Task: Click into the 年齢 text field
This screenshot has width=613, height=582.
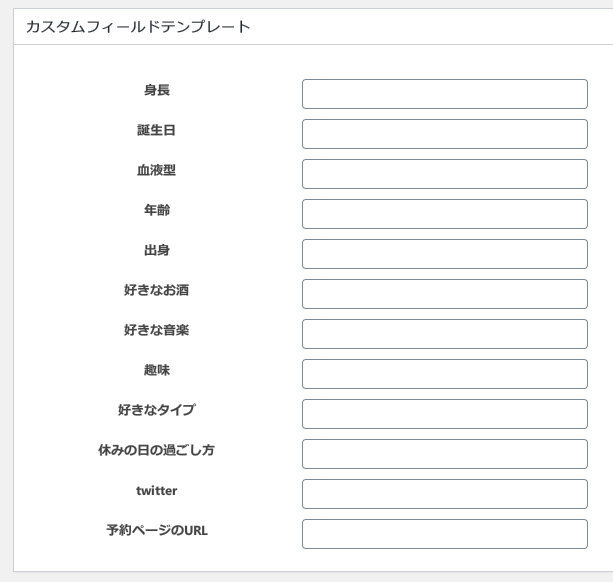Action: point(444,214)
